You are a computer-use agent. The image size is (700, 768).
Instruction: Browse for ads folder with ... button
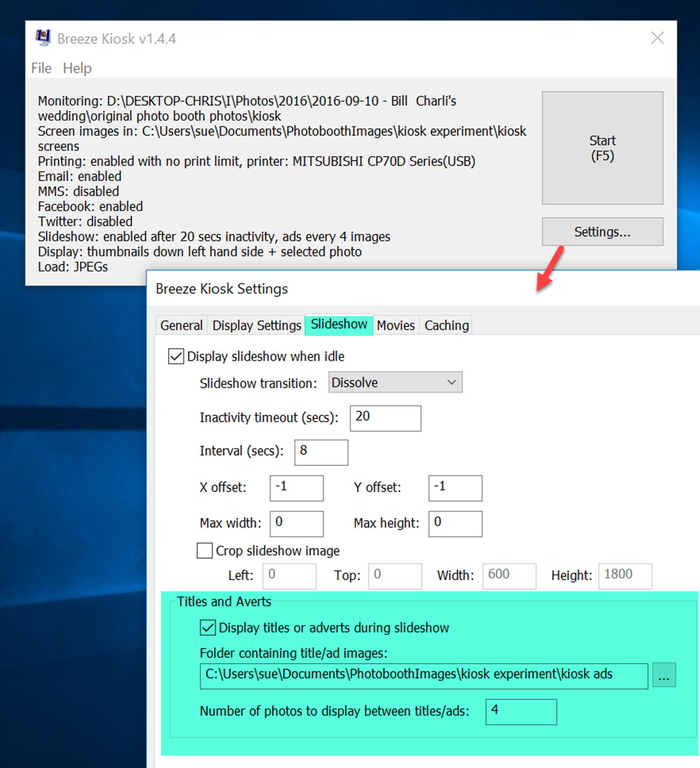click(664, 675)
